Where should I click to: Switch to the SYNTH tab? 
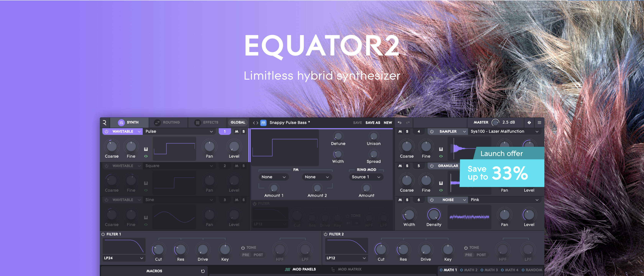point(129,122)
